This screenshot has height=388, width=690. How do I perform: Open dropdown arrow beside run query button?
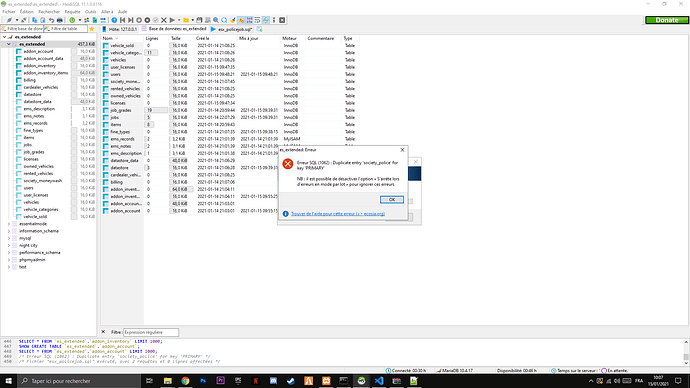179,20
